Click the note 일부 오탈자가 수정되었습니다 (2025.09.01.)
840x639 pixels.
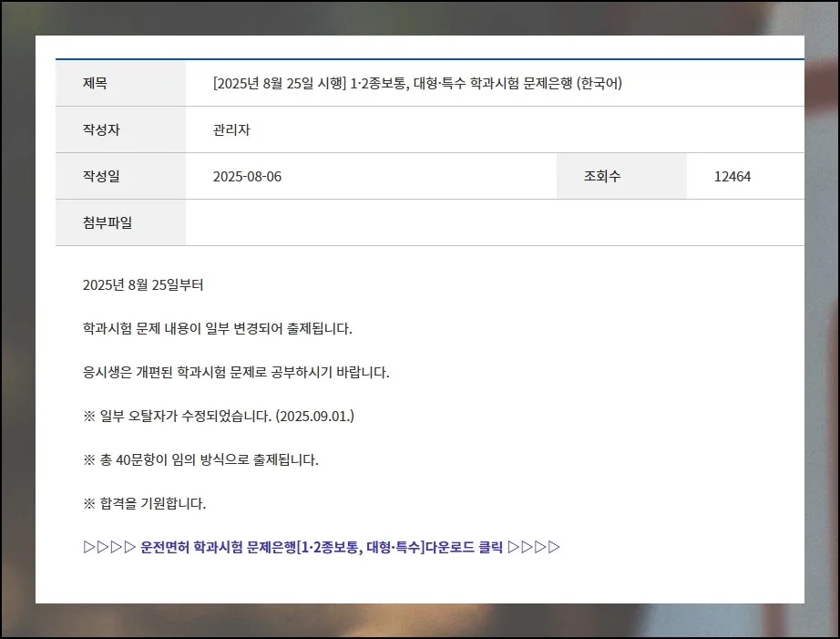(x=218, y=416)
